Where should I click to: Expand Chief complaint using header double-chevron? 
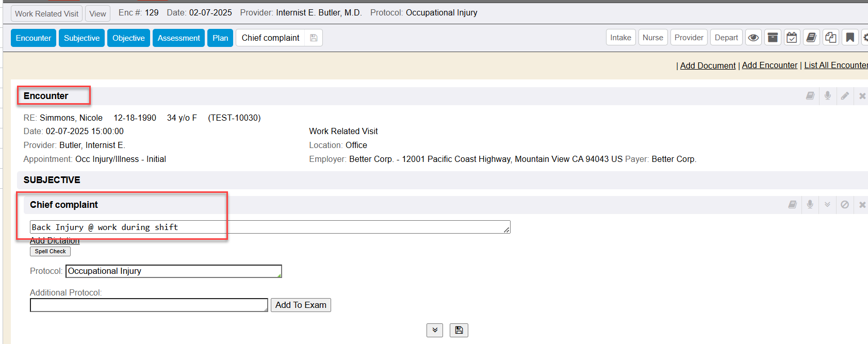tap(827, 205)
